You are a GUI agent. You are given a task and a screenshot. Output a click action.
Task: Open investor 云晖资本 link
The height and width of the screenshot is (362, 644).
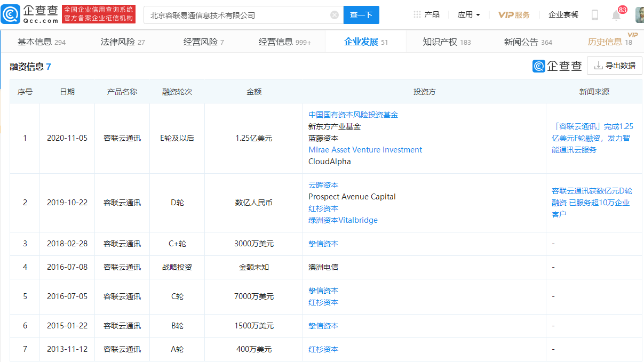tap(323, 185)
